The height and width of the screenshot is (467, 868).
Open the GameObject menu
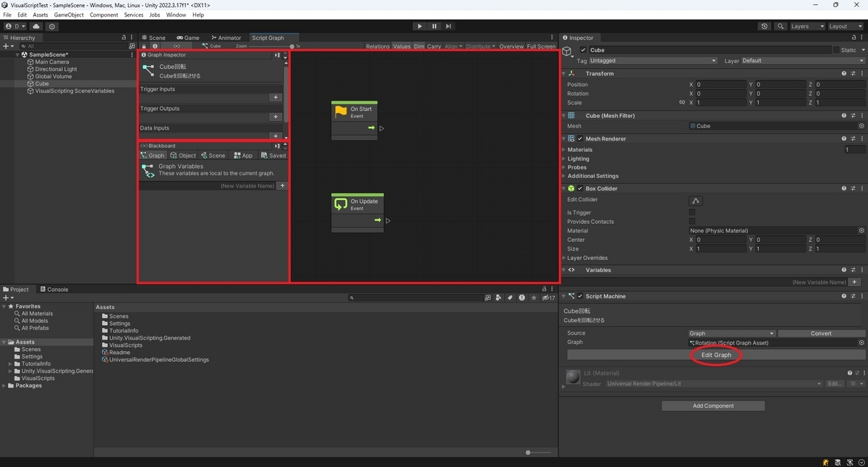(69, 14)
